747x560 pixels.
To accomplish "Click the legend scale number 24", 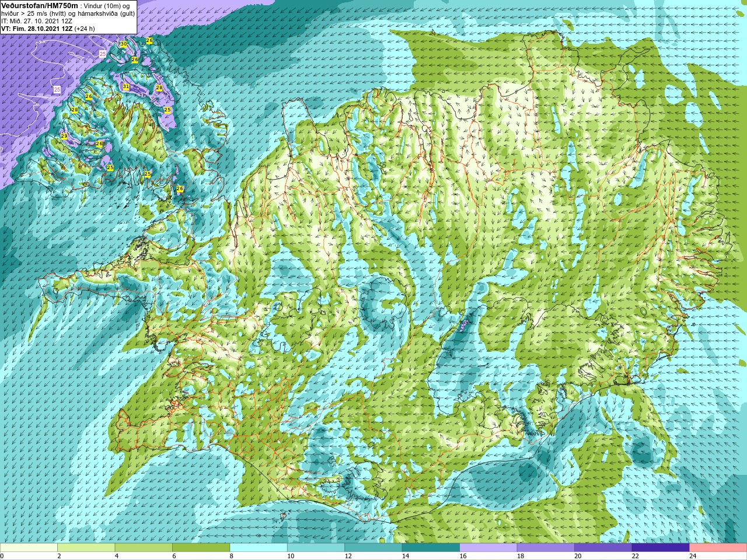I will (693, 556).
